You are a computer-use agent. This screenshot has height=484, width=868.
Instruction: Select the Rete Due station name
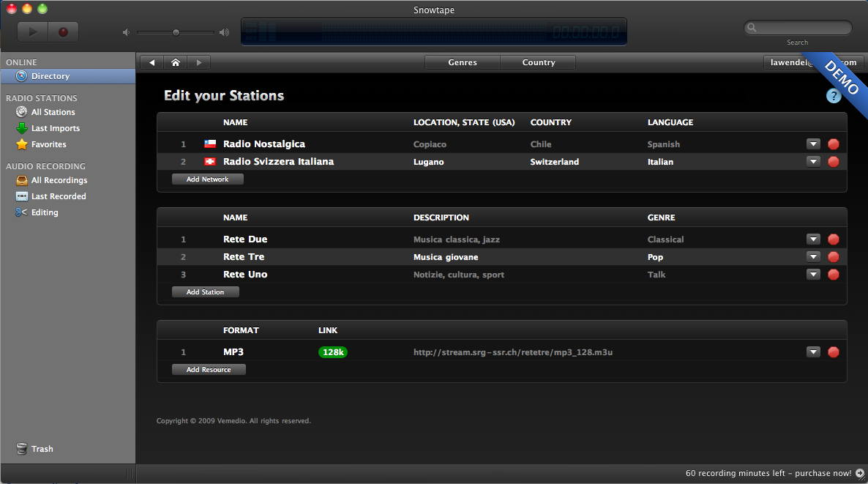pyautogui.click(x=245, y=239)
